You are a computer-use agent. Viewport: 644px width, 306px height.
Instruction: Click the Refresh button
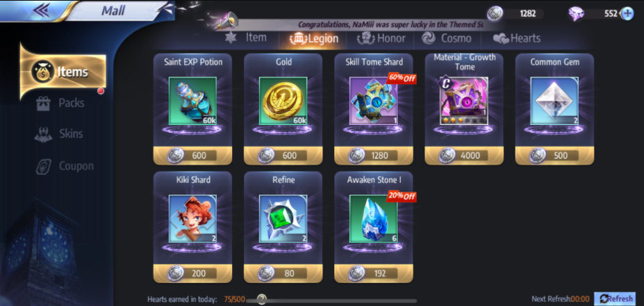click(614, 298)
